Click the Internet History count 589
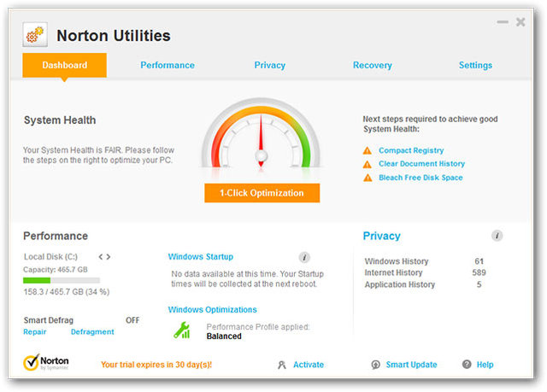The image size is (547, 392). 479,272
